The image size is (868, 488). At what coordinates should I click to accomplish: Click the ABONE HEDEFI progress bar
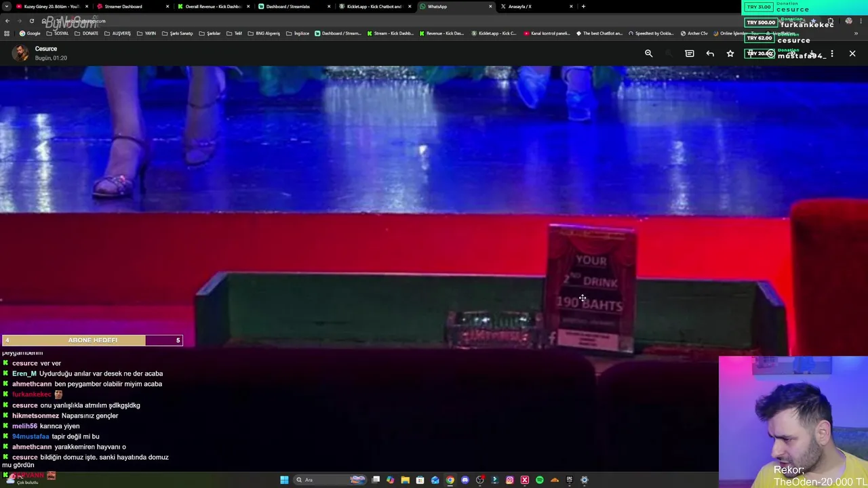[92, 340]
